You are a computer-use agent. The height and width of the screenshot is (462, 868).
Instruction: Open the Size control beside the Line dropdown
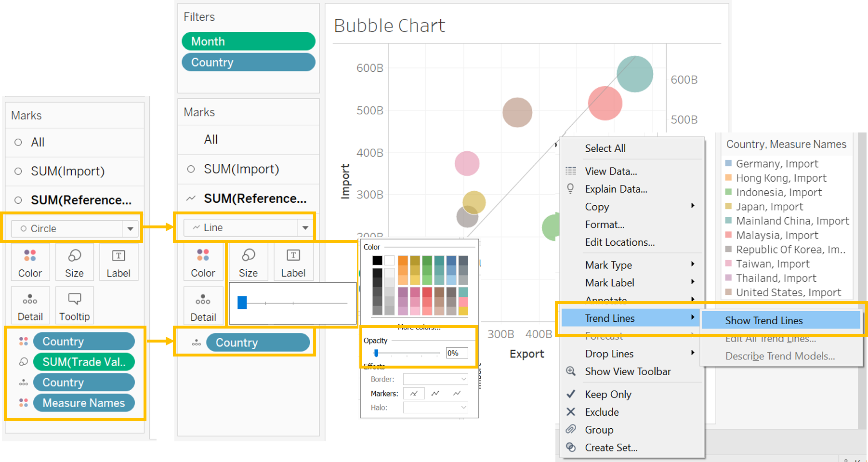[248, 263]
